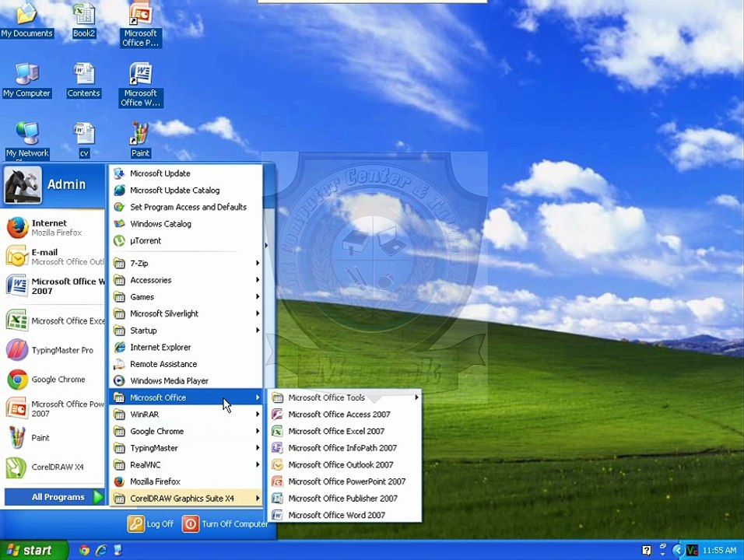Image resolution: width=744 pixels, height=560 pixels.
Task: Expand the Startup submenu
Action: coord(186,331)
